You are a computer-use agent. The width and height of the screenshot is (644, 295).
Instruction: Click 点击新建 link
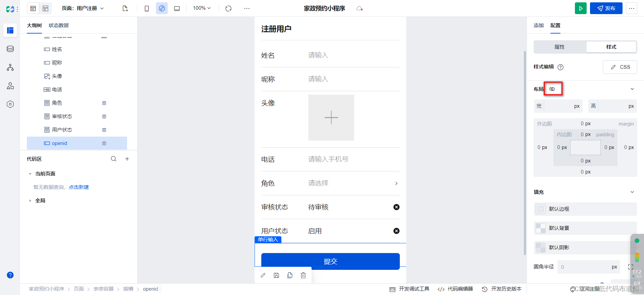(79, 187)
